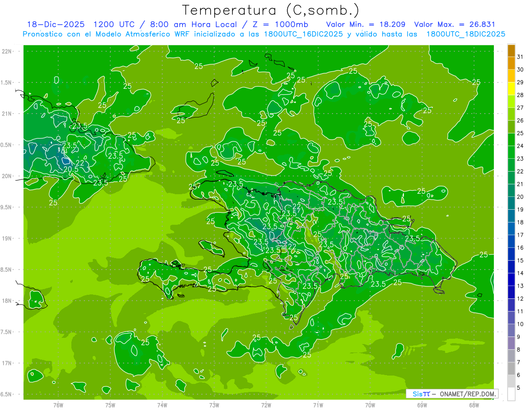532x411 pixels.
Task: Click the 22N latitude axis label
Action: (x=8, y=51)
